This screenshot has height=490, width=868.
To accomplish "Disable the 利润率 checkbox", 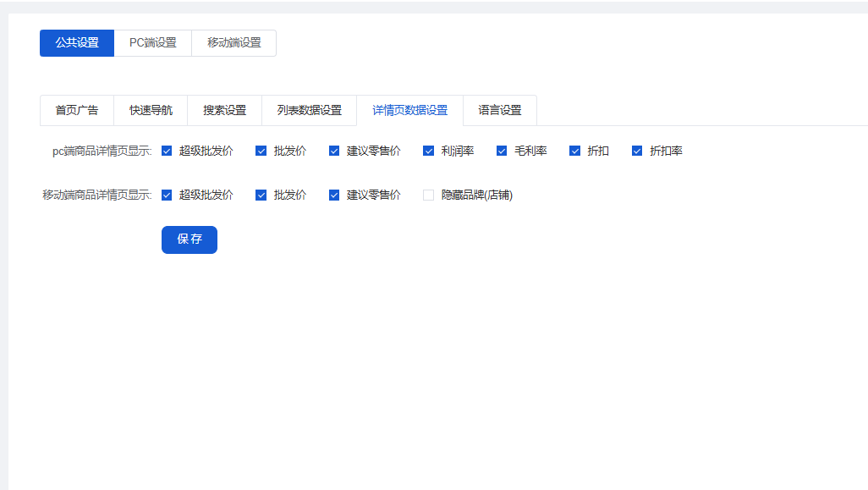I will [x=429, y=151].
